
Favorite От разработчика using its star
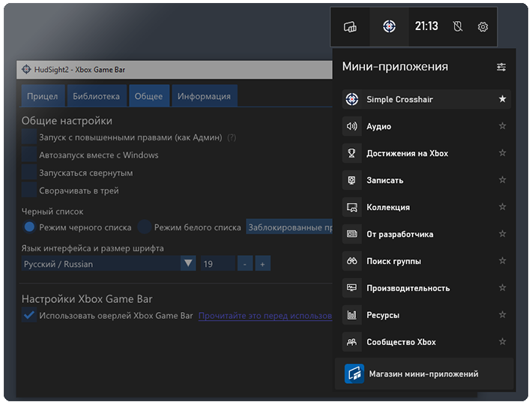click(503, 233)
